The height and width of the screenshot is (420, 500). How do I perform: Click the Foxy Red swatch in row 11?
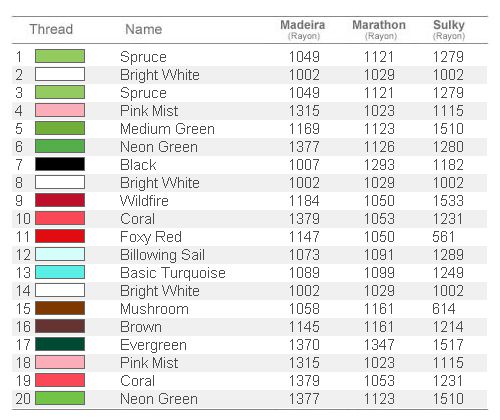(x=60, y=236)
